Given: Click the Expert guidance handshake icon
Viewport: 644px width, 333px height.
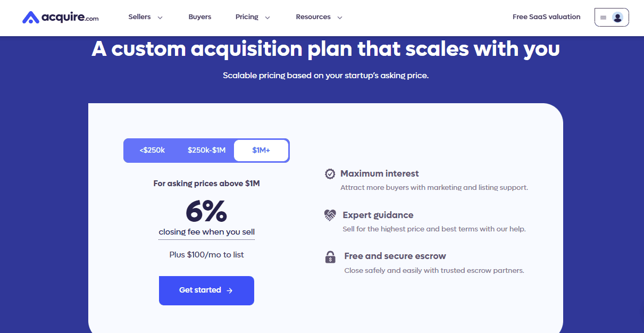Looking at the screenshot, I should (x=330, y=215).
